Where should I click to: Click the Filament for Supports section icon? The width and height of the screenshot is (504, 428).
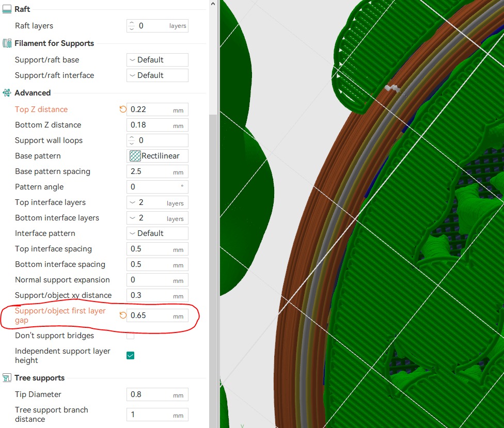pos(7,43)
